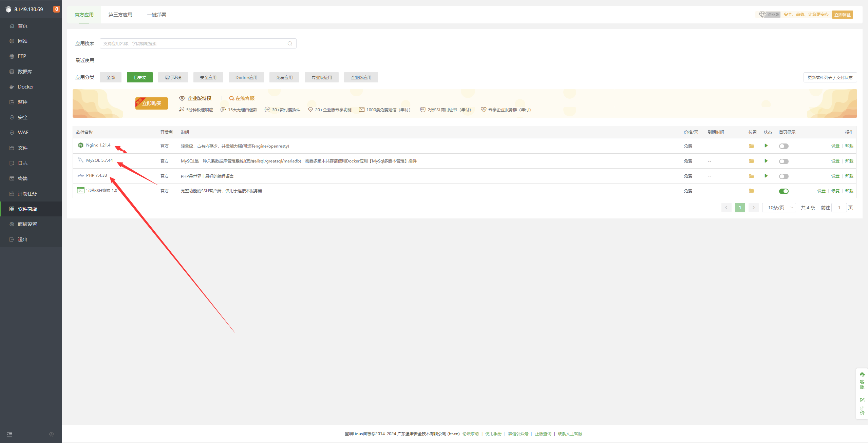The image size is (868, 443).
Task: Click 卸载 link for PHP 7.4.33
Action: (849, 176)
